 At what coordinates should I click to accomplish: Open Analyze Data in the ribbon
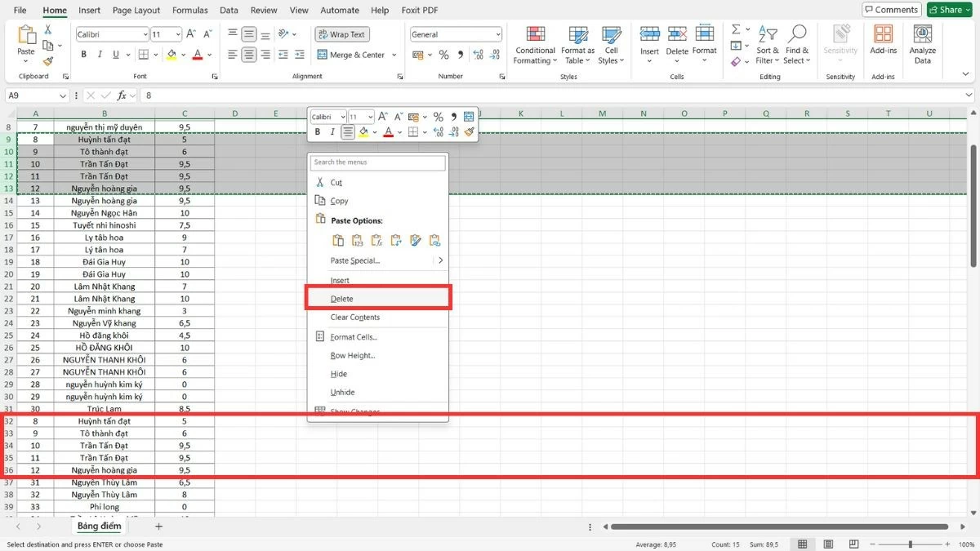[922, 45]
